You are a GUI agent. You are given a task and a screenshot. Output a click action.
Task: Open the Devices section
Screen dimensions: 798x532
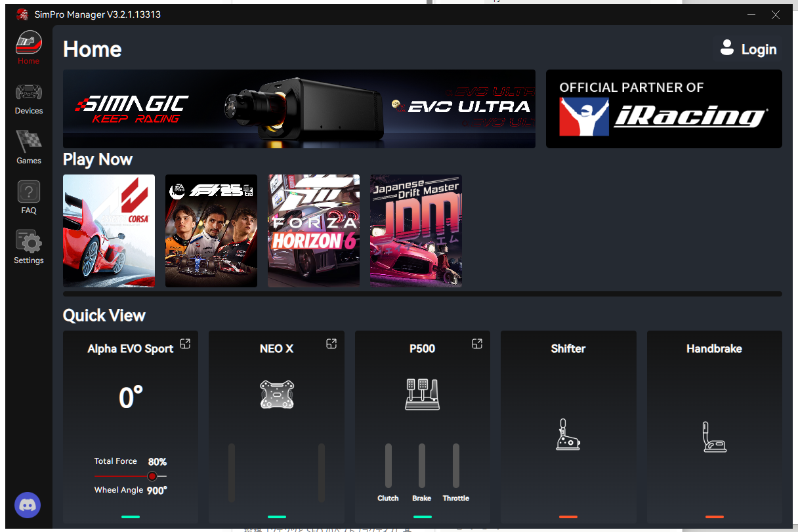(28, 99)
